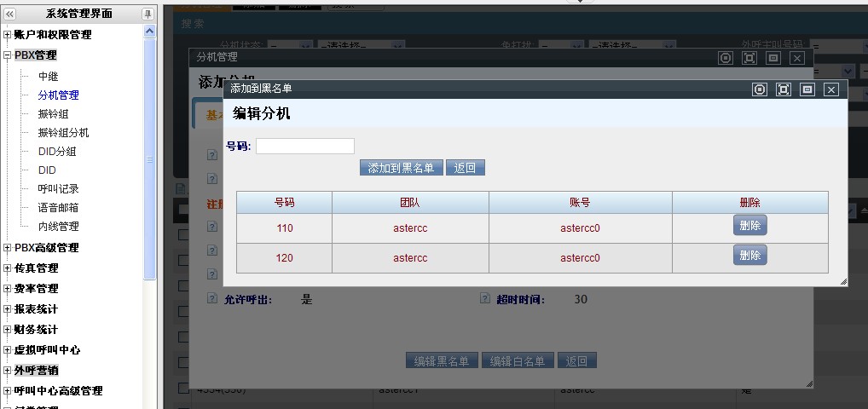Collapse the PBX管理 tree node
868x409 pixels.
coord(8,55)
